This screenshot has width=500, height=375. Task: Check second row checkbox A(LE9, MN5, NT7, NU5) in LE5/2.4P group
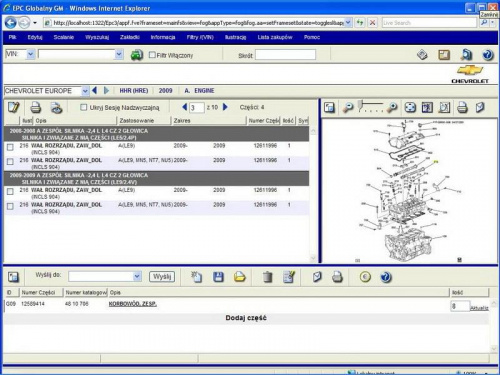[x=10, y=162]
